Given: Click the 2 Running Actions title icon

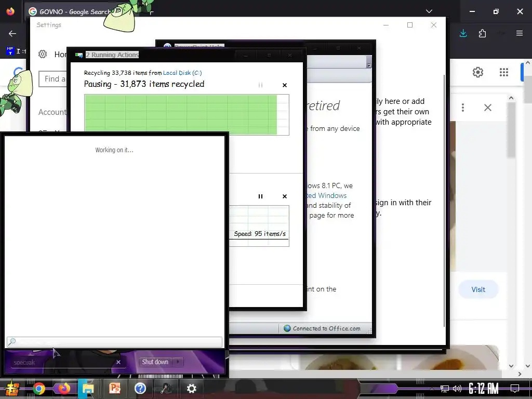Looking at the screenshot, I should tap(79, 55).
